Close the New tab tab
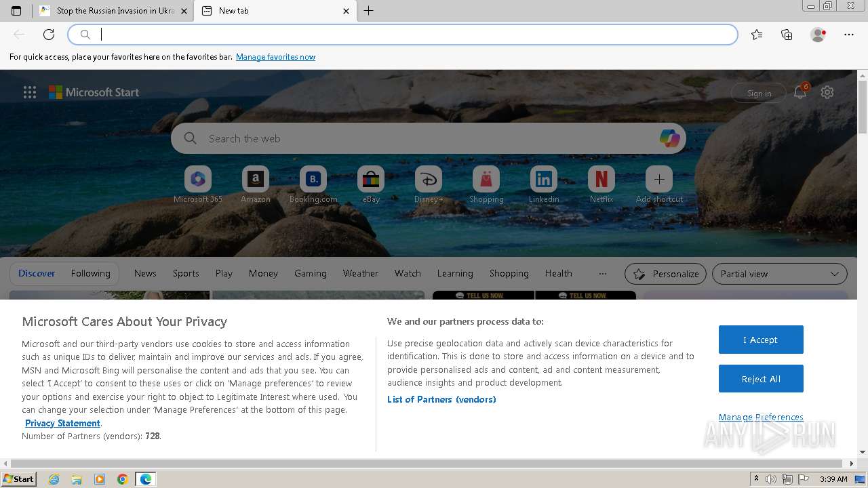Screen dimensions: 868x488 click(x=346, y=11)
